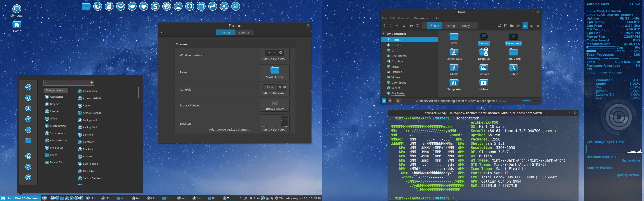Click the power off icon in the menu sidebar
This screenshot has height=201, width=644.
[x=28, y=177]
